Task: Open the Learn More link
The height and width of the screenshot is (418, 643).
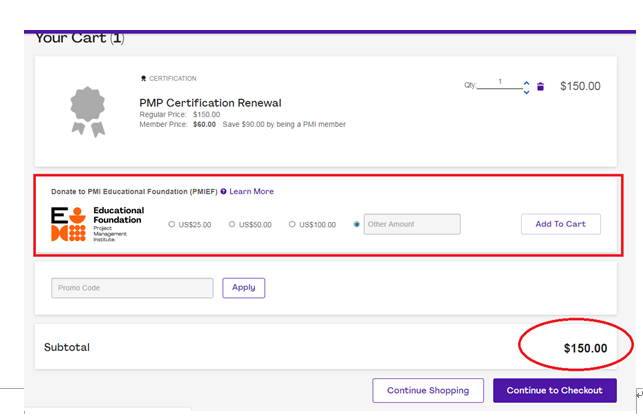Action: [x=251, y=191]
